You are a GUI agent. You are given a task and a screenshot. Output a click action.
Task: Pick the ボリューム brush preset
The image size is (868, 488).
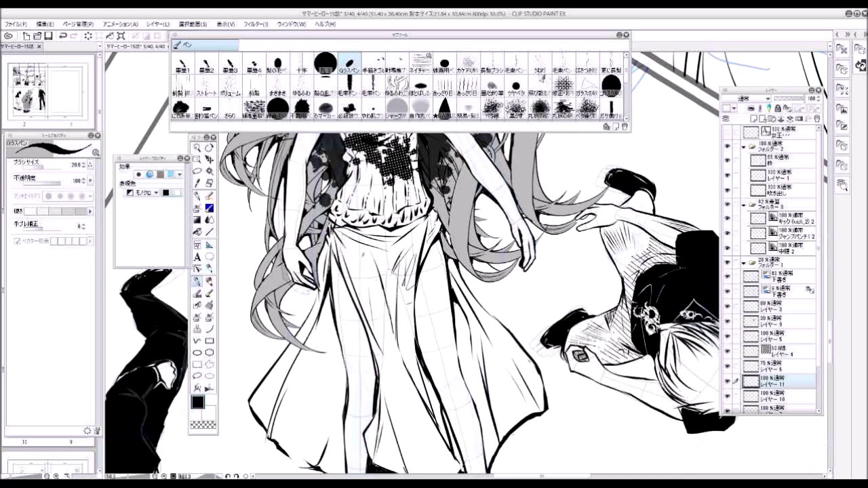[x=230, y=86]
